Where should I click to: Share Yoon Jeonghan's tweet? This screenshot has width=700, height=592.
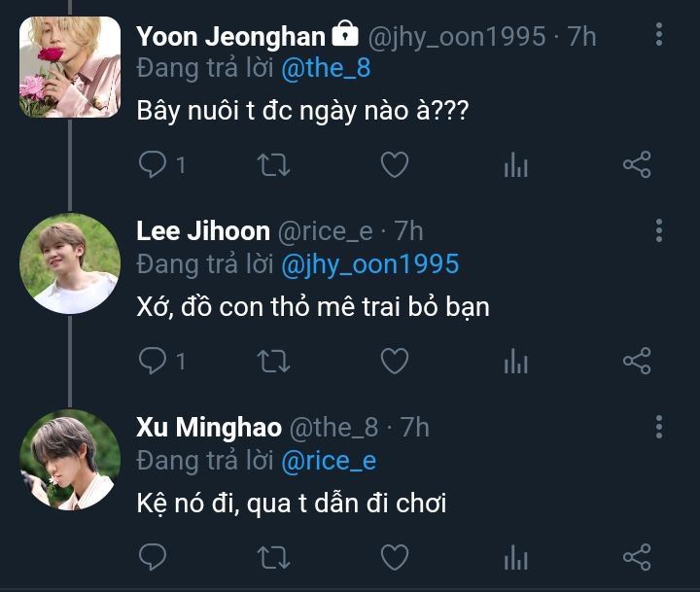(x=637, y=165)
